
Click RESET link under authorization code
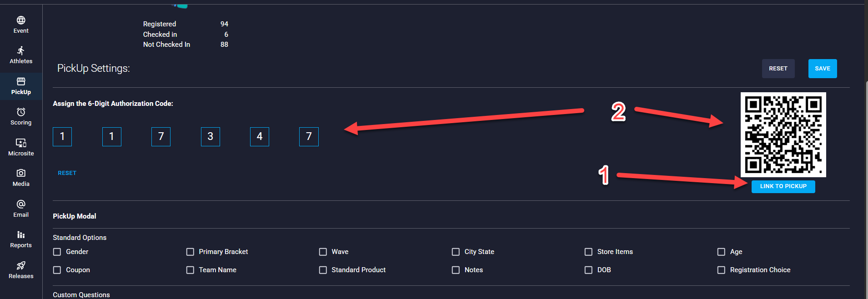[67, 173]
